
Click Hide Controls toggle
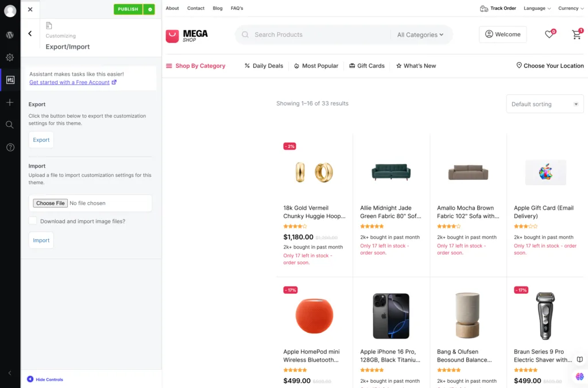(x=45, y=379)
